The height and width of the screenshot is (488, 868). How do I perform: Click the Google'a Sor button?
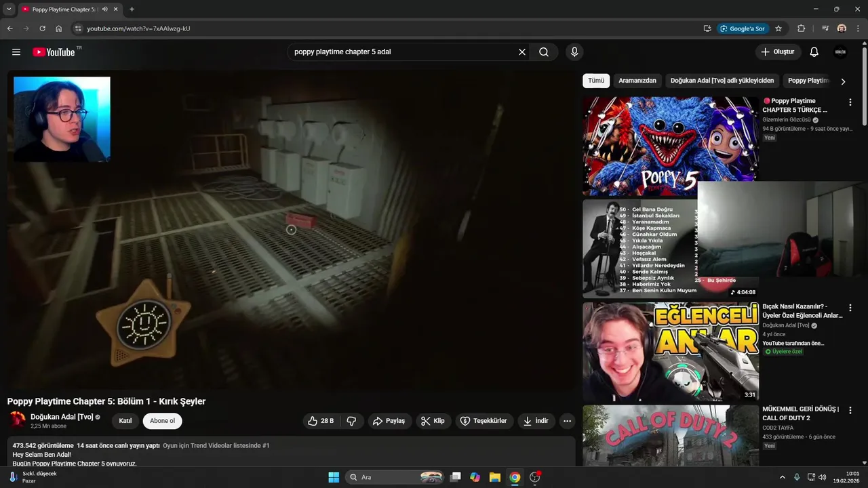[743, 28]
